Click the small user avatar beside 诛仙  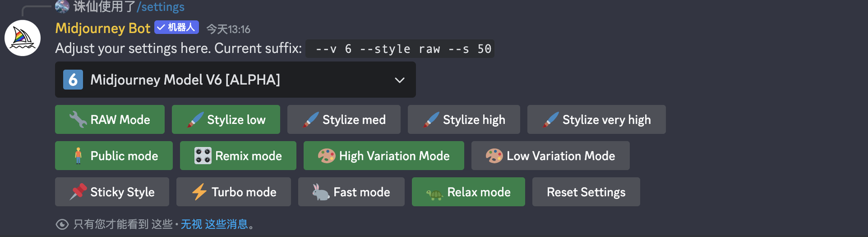(x=62, y=6)
